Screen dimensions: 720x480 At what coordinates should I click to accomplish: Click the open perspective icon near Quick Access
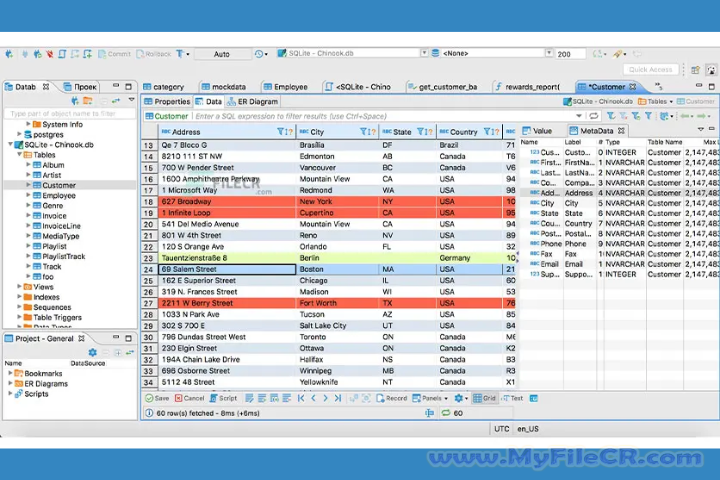pos(695,70)
